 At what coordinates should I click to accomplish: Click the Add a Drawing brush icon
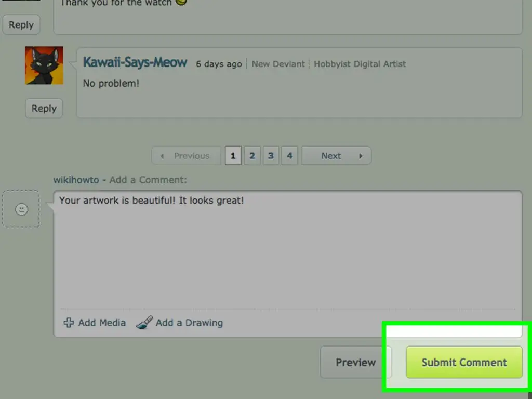(144, 322)
